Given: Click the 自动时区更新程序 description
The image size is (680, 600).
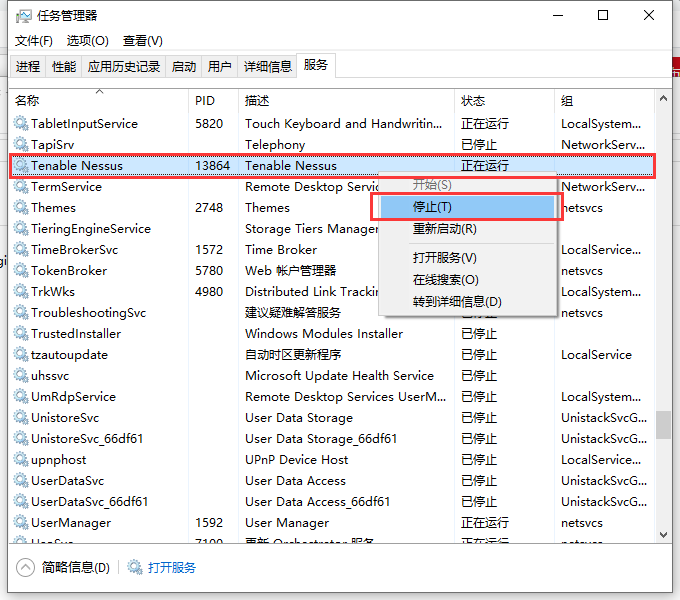Looking at the screenshot, I should (x=293, y=355).
